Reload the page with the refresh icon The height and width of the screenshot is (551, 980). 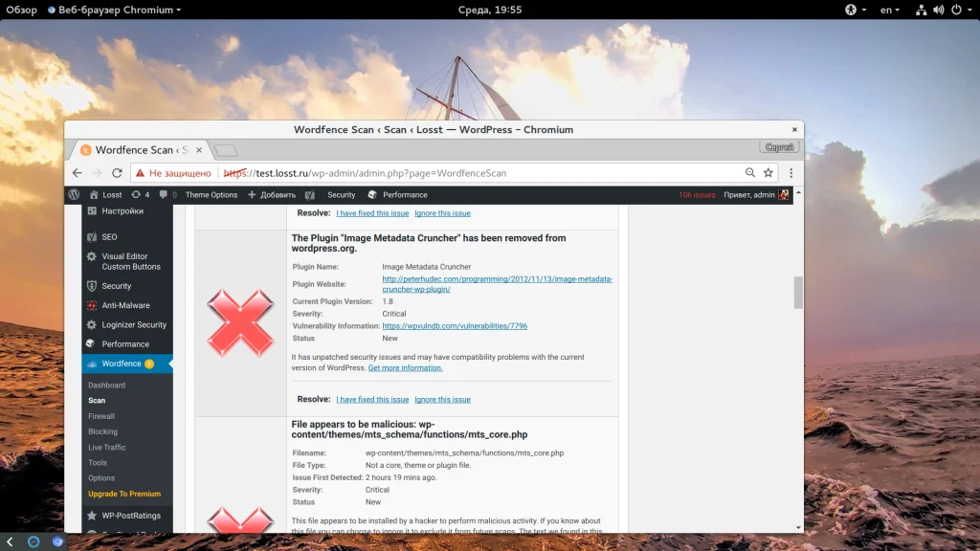117,173
